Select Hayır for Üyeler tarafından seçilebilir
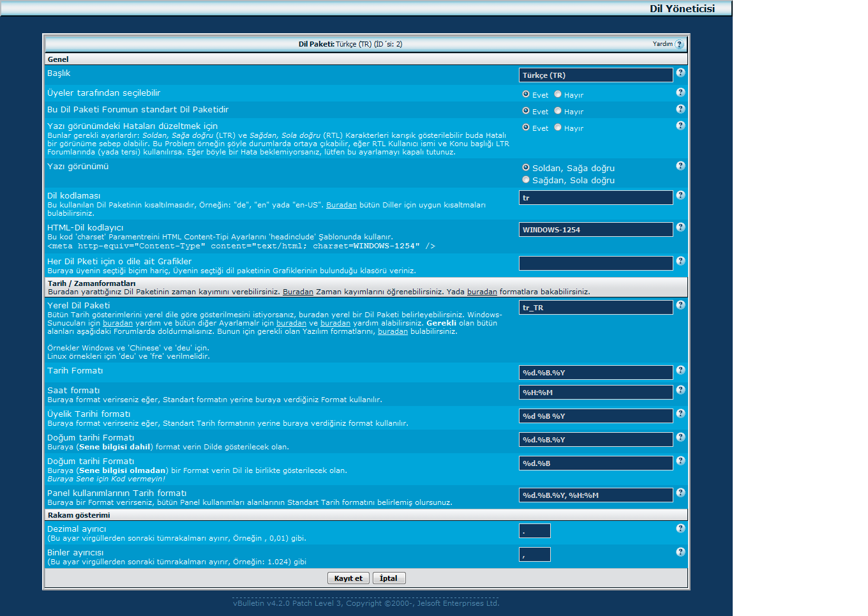This screenshot has width=868, height=616. tap(558, 94)
